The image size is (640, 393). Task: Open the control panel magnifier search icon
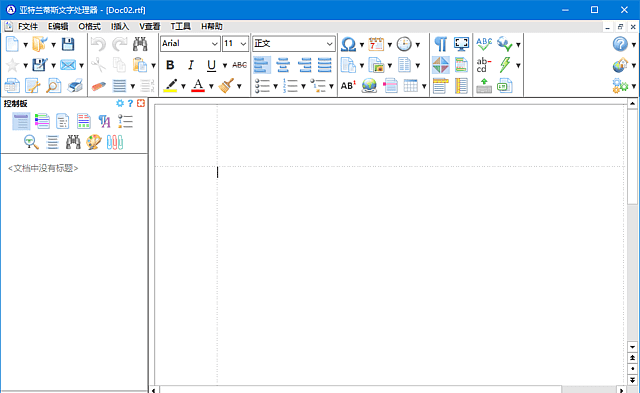coord(31,142)
